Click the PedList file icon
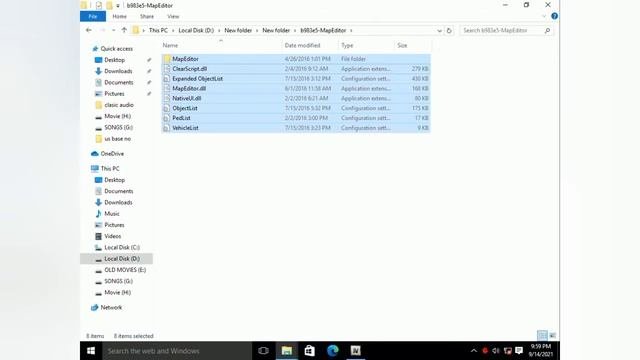The height and width of the screenshot is (360, 640). [x=167, y=118]
